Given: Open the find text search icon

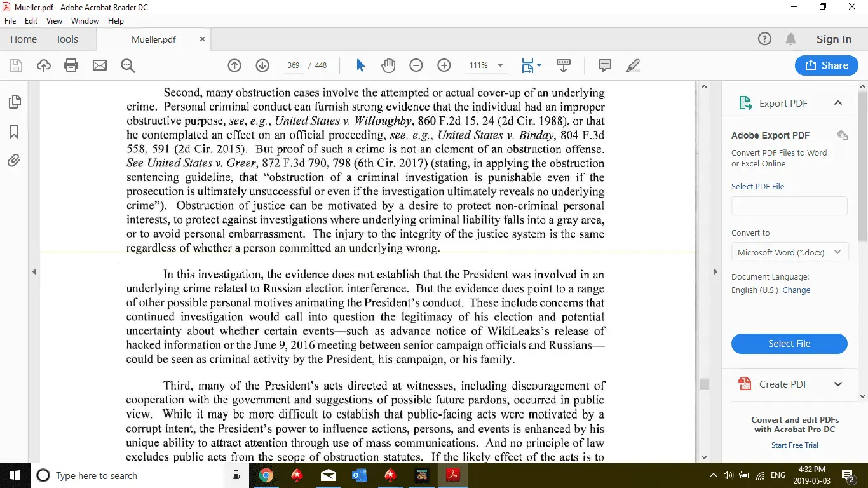Looking at the screenshot, I should tap(128, 65).
